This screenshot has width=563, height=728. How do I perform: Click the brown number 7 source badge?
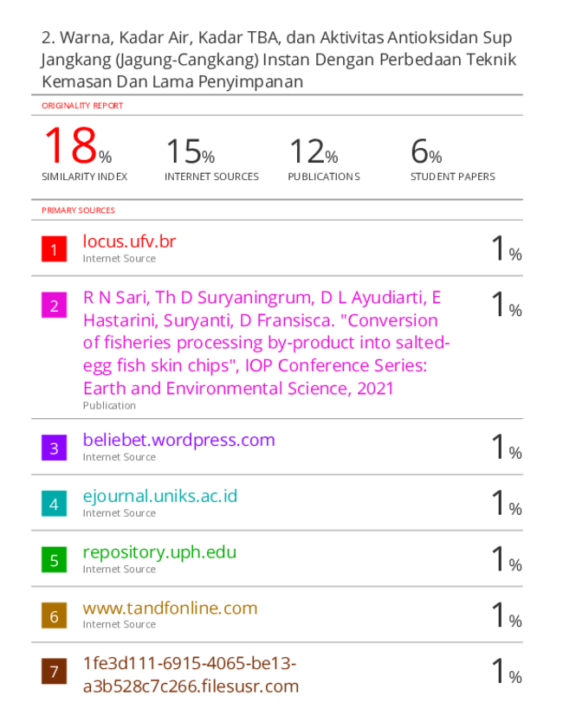pos(54,672)
